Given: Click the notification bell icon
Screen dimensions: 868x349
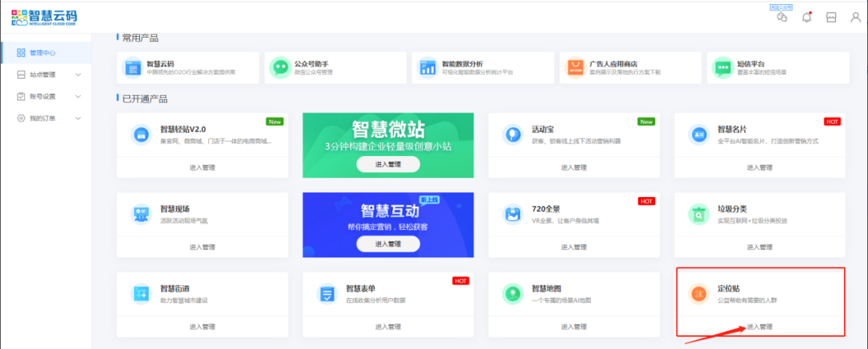Looking at the screenshot, I should pos(806,17).
